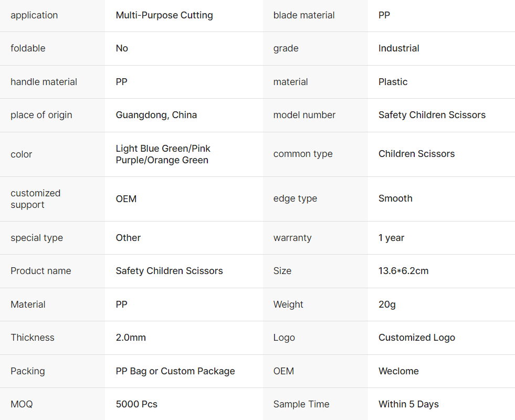Select the "Product name" label
Screen dimensions: 515x420
(x=40, y=271)
